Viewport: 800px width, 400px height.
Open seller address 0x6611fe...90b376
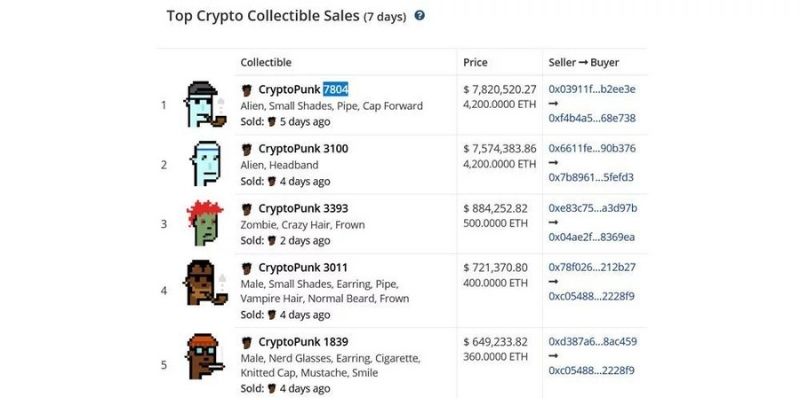592,149
